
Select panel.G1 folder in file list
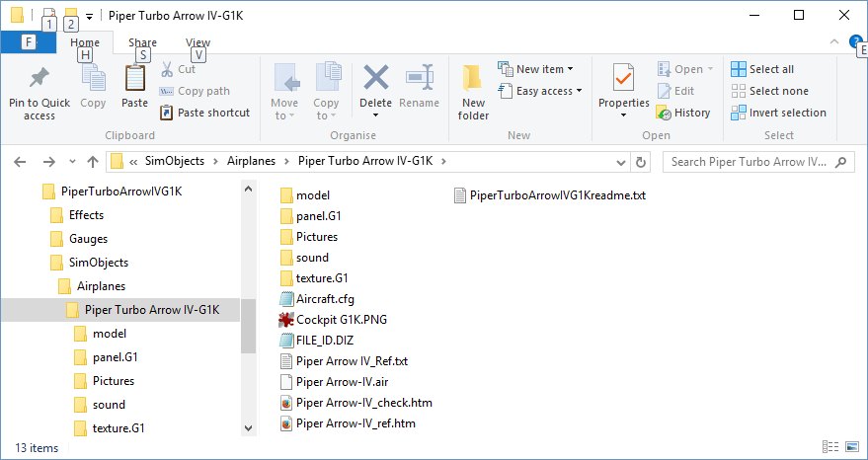pyautogui.click(x=310, y=216)
